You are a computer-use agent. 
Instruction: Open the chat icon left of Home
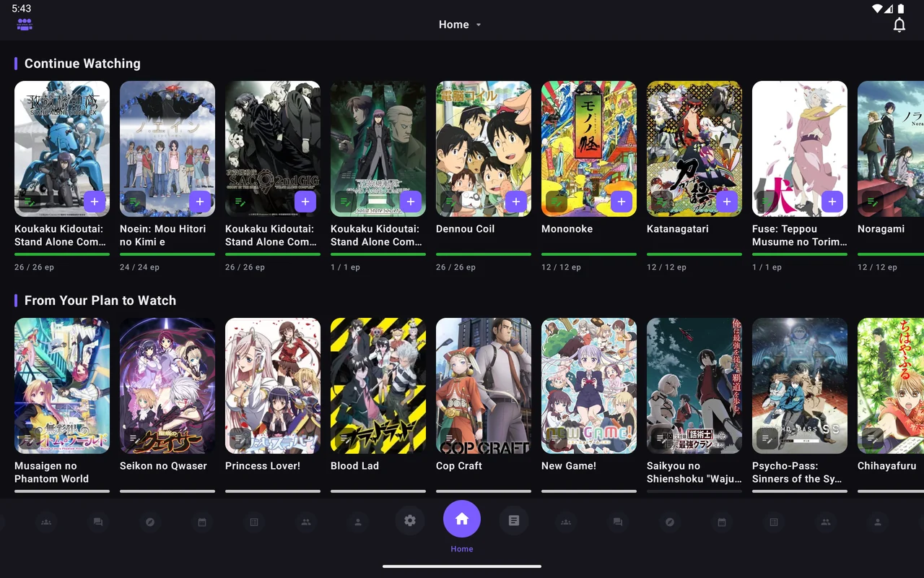[x=98, y=522]
